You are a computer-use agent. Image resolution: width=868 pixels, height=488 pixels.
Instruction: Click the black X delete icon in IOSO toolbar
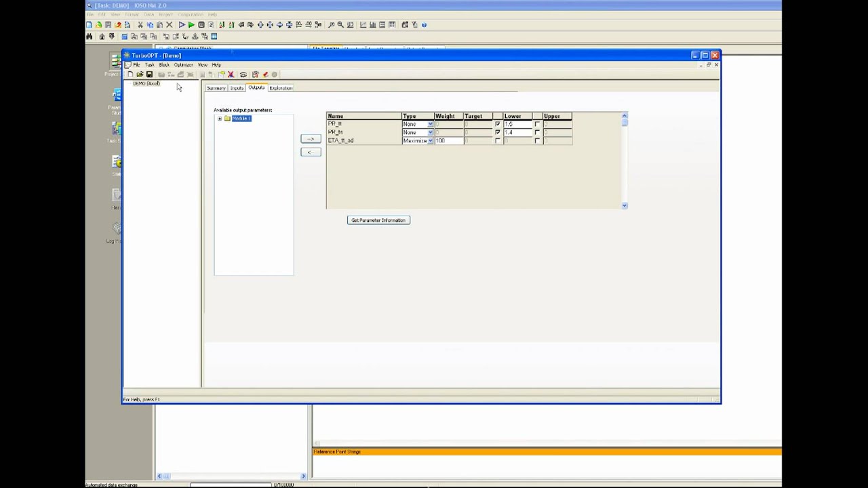point(169,25)
